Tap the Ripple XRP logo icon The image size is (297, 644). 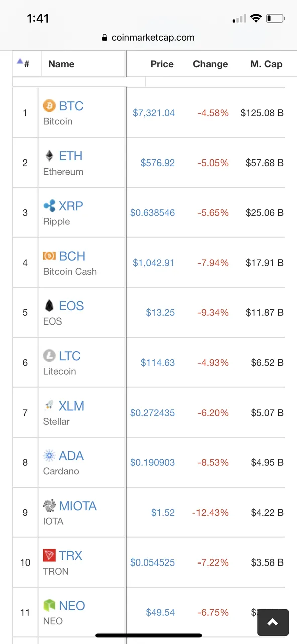(x=49, y=206)
